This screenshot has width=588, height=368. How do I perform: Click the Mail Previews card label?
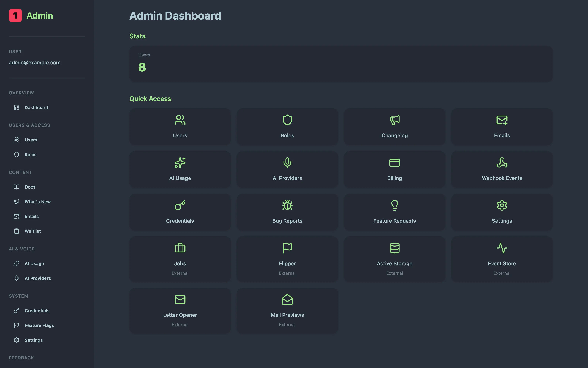(287, 315)
